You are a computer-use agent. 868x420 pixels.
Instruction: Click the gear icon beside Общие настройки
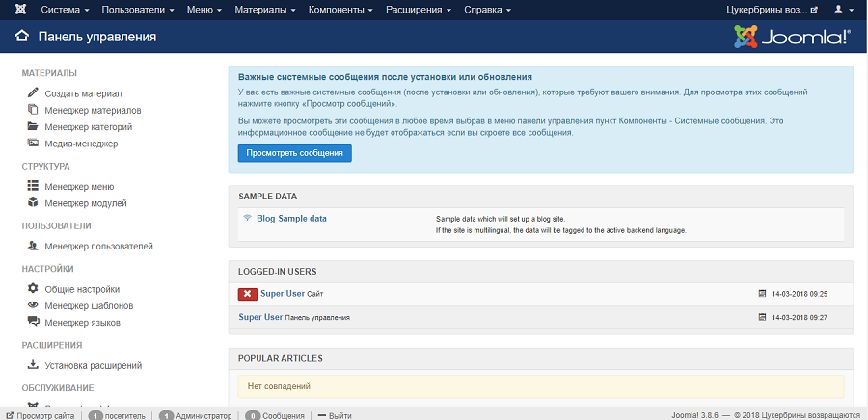[x=33, y=289]
